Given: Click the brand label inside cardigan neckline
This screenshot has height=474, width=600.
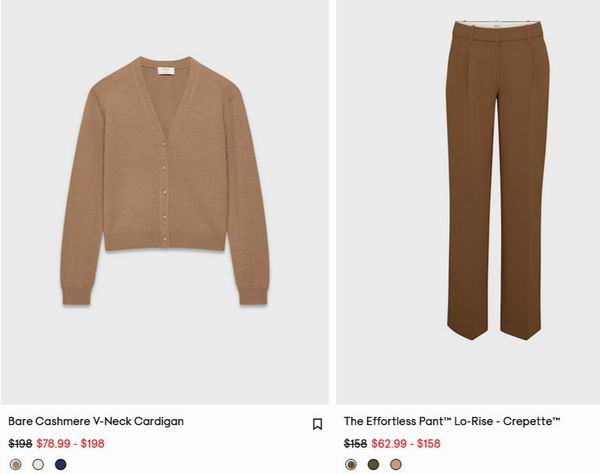Looking at the screenshot, I should (x=165, y=71).
